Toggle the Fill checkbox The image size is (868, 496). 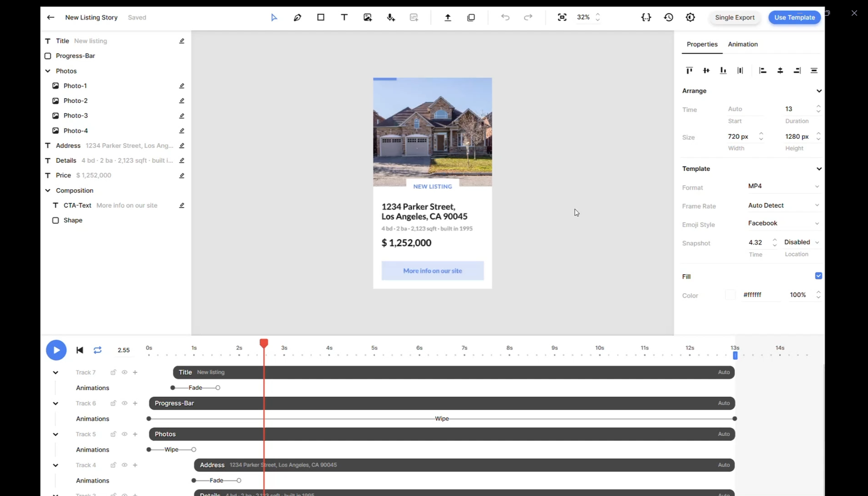point(818,276)
